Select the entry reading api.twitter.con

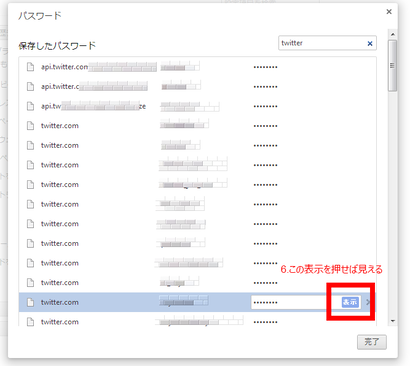pyautogui.click(x=64, y=67)
